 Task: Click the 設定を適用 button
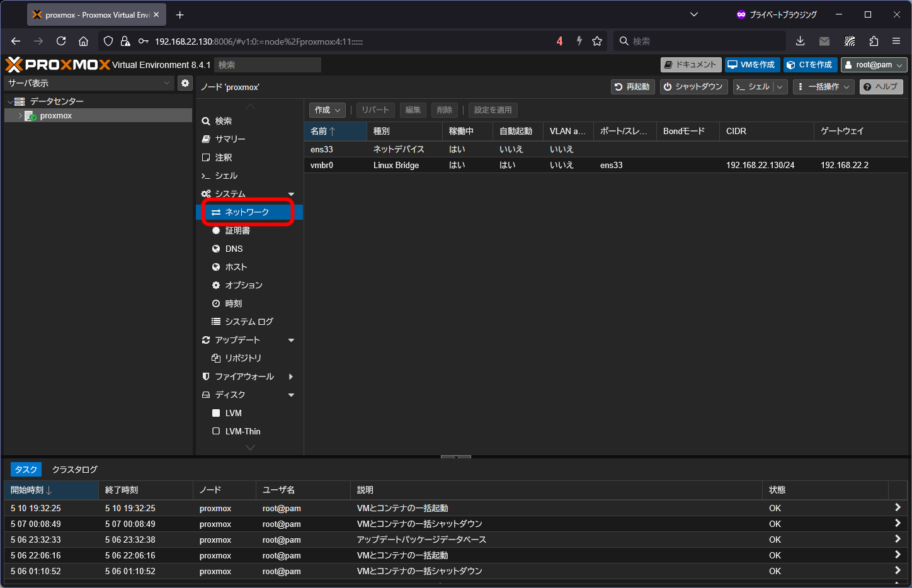click(493, 110)
